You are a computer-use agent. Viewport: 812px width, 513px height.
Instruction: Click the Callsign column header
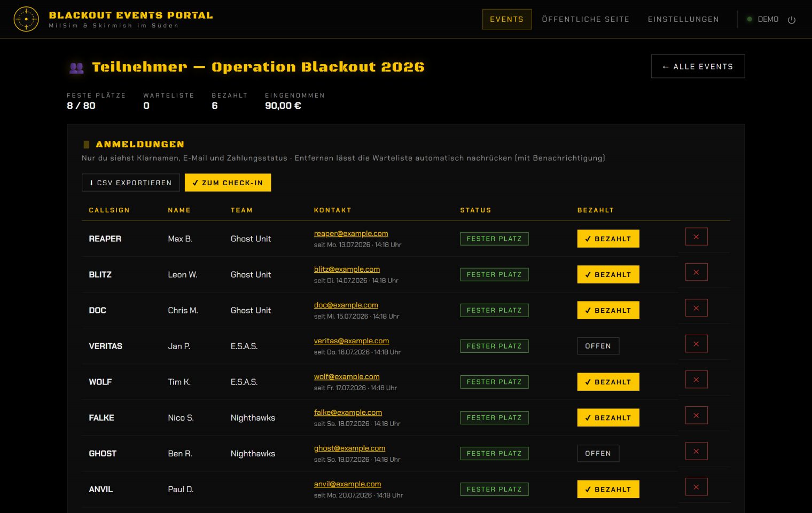[109, 210]
